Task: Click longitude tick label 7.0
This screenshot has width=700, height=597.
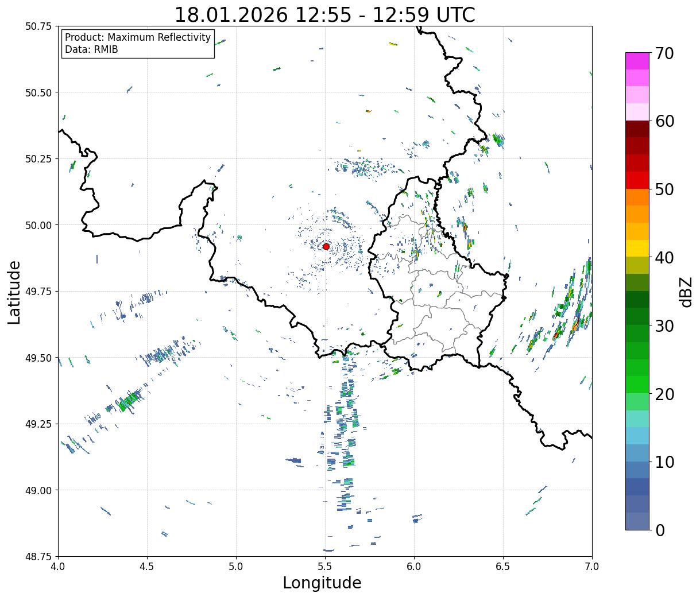Action: click(592, 567)
